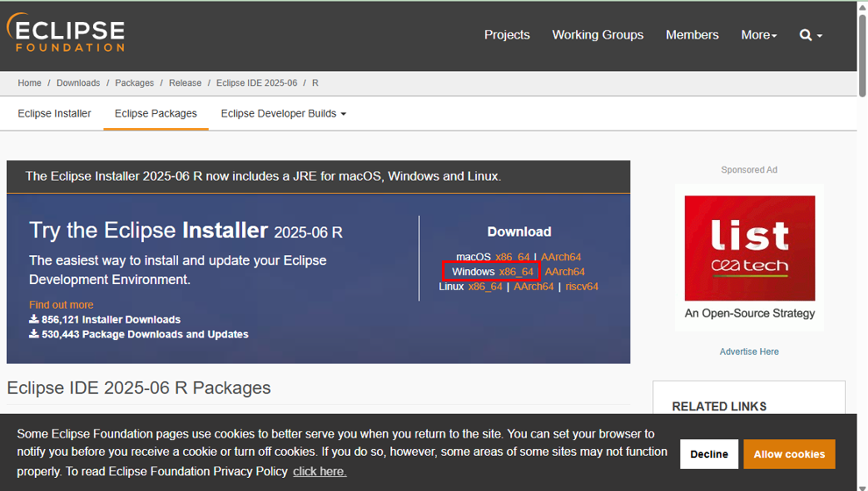Screen dimensions: 868x491
Task: Decline cookies in the banner
Action: [709, 454]
